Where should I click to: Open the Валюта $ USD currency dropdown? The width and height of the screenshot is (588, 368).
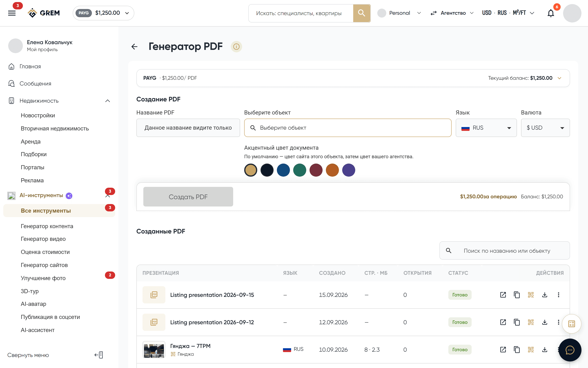click(x=545, y=128)
